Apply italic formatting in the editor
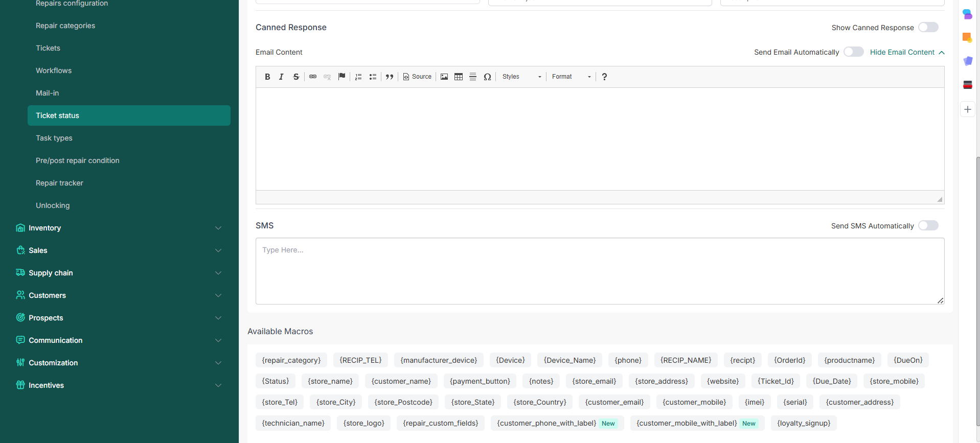 click(281, 77)
